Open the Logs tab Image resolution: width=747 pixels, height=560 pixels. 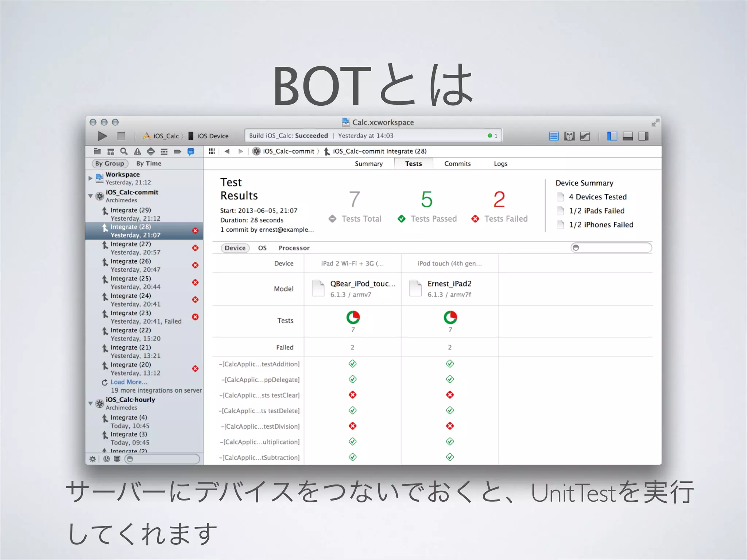(x=500, y=164)
